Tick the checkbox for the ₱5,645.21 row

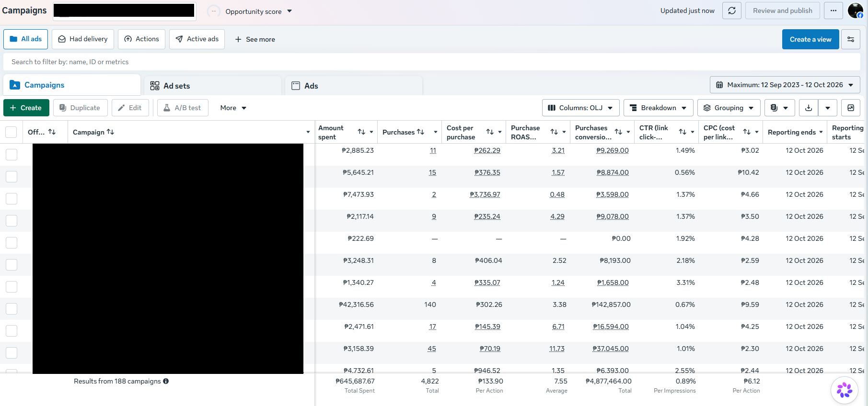pos(12,177)
